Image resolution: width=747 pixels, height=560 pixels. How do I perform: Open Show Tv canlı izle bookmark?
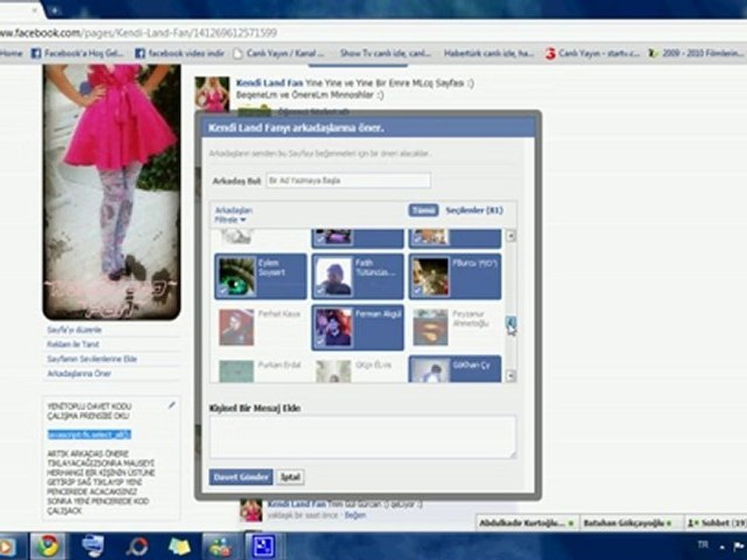pyautogui.click(x=385, y=54)
